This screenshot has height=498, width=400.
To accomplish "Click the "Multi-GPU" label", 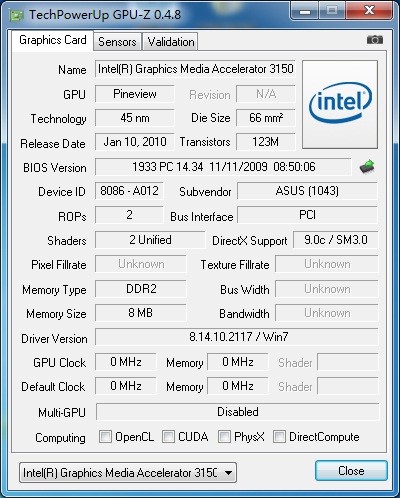I will point(62,413).
